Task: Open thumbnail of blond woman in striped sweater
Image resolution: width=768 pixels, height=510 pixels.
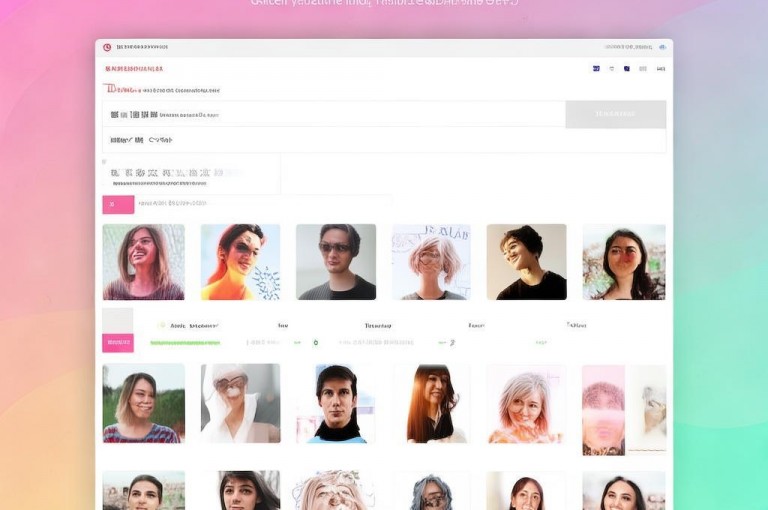Action: tap(144, 403)
